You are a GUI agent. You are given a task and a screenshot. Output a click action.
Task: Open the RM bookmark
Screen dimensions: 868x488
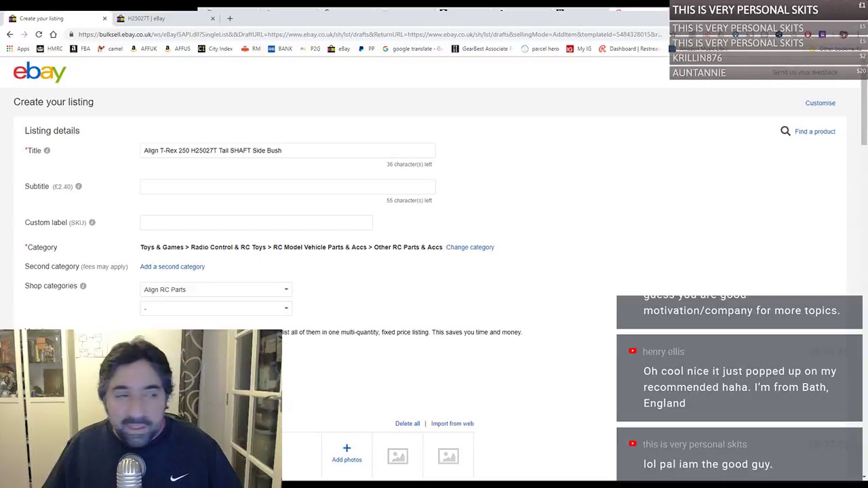coord(250,49)
